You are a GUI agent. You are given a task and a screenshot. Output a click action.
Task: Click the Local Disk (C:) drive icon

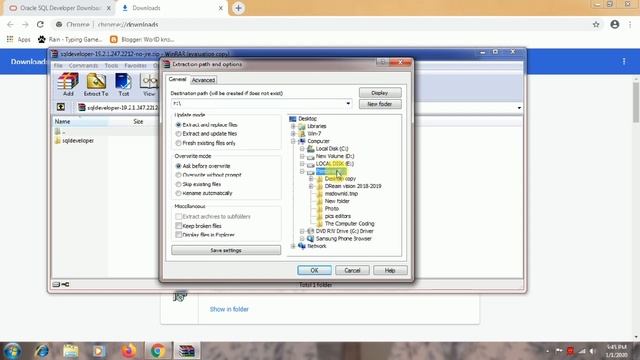coord(311,149)
